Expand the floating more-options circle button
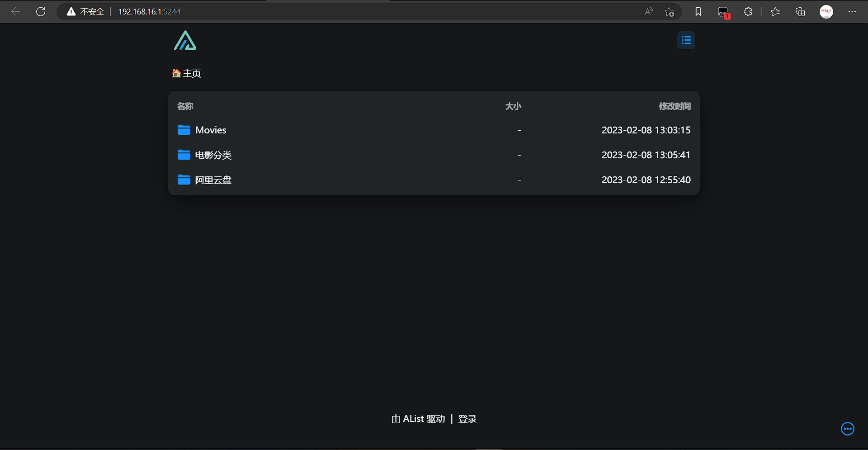 847,429
